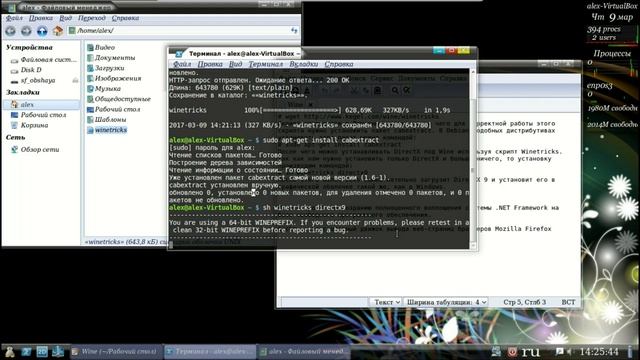Screen dimensions: 640x360
Task: Select Рабочий стол folder in file list
Action: pos(113,109)
